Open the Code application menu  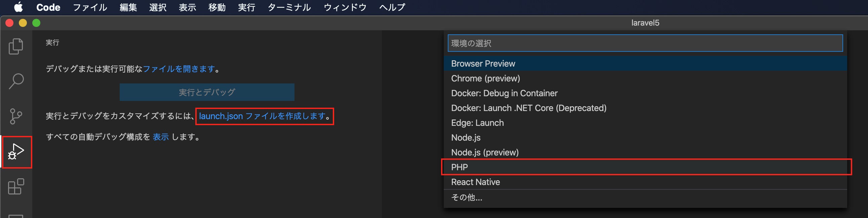pyautogui.click(x=48, y=7)
